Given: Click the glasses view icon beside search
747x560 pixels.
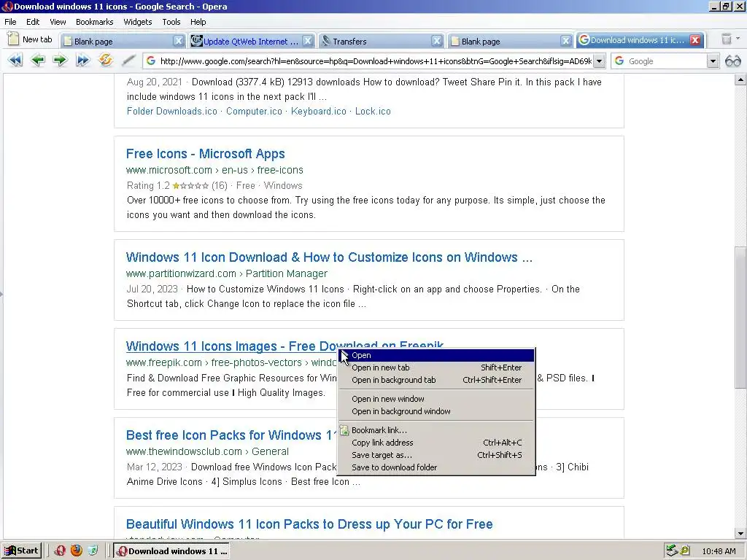Looking at the screenshot, I should pyautogui.click(x=732, y=61).
